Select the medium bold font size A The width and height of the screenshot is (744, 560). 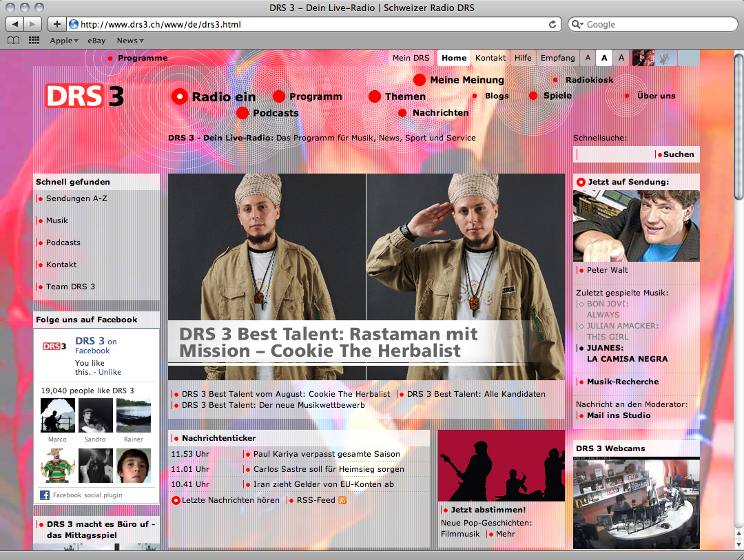pyautogui.click(x=604, y=58)
